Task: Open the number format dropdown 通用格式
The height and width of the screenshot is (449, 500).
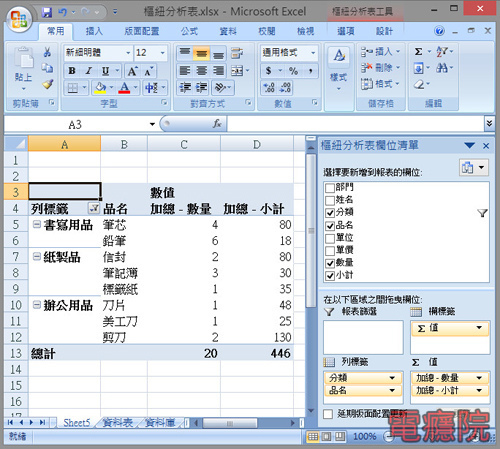Action: coord(313,53)
